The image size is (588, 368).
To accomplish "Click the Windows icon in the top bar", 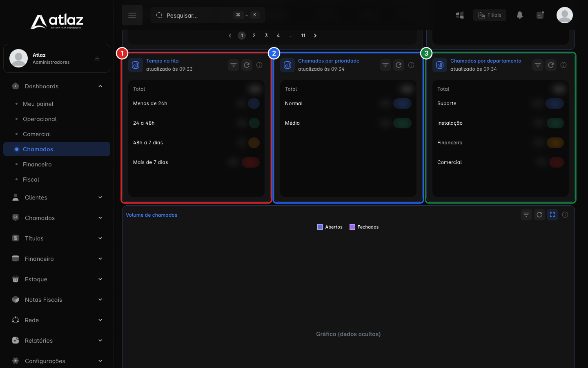I will point(460,15).
